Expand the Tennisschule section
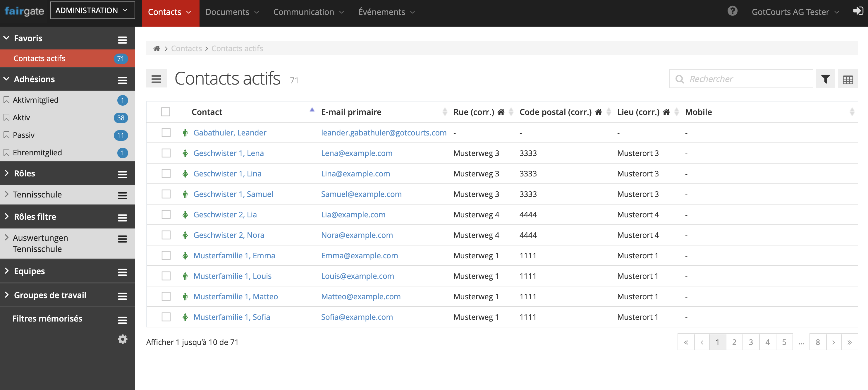This screenshot has height=390, width=868. pyautogui.click(x=6, y=194)
